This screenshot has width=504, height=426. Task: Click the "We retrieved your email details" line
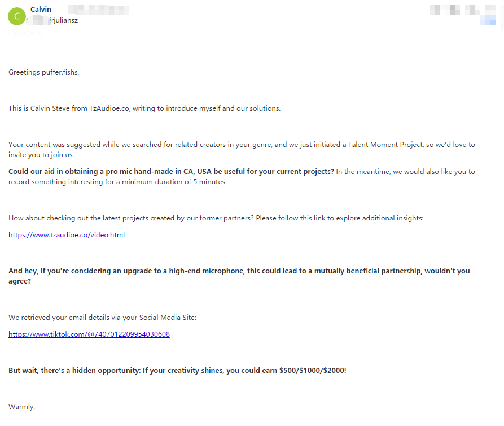pos(102,318)
